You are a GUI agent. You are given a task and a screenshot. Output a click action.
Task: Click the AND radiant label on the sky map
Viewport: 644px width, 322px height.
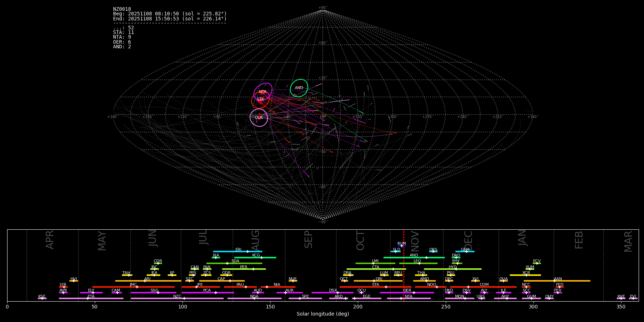(299, 88)
